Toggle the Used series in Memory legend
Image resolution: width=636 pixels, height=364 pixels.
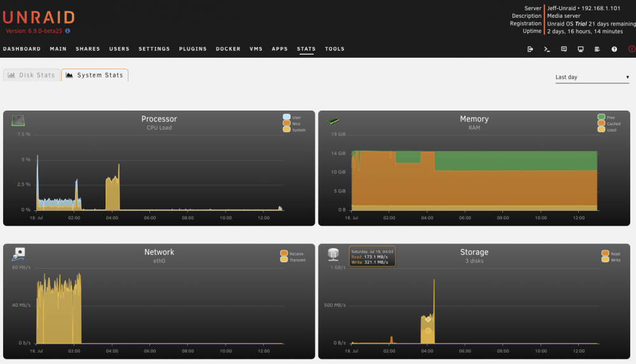pyautogui.click(x=607, y=130)
